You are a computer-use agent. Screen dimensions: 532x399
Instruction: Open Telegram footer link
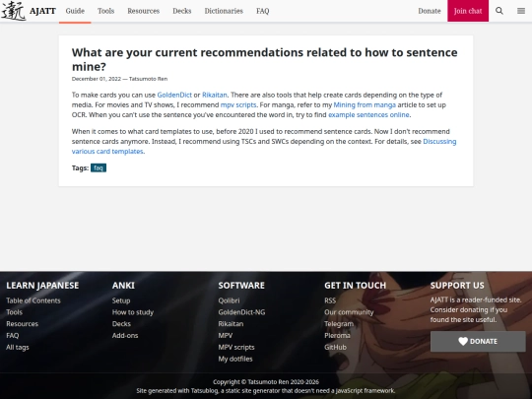(x=339, y=324)
